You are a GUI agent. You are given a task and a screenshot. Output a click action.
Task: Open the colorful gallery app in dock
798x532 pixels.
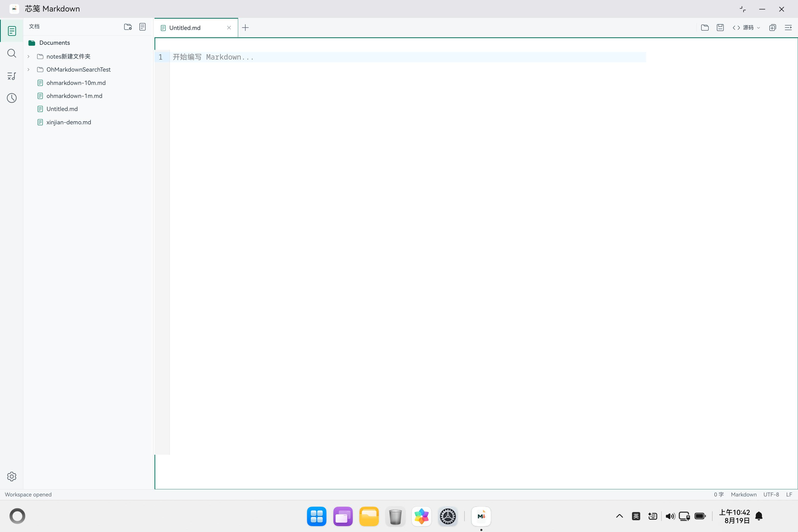[422, 516]
